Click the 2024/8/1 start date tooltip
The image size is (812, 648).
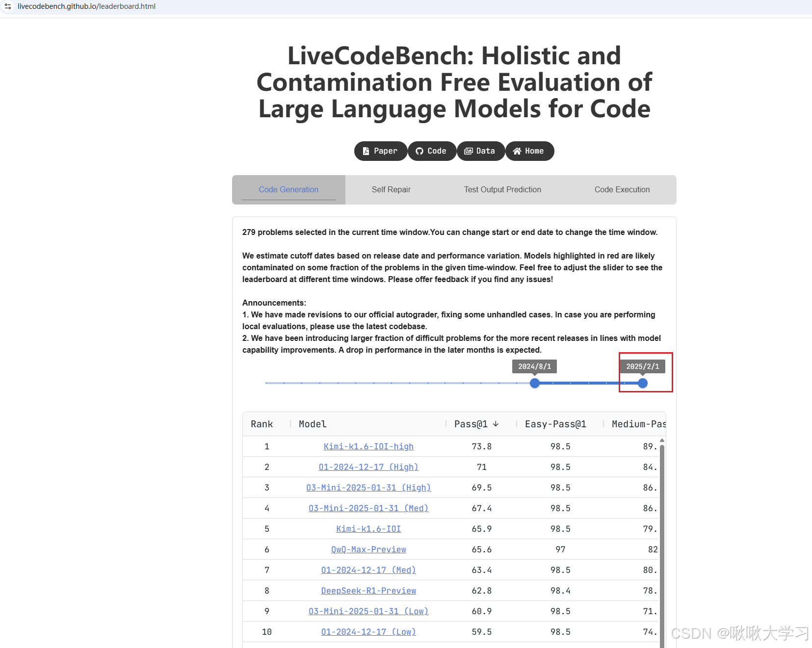pos(535,366)
